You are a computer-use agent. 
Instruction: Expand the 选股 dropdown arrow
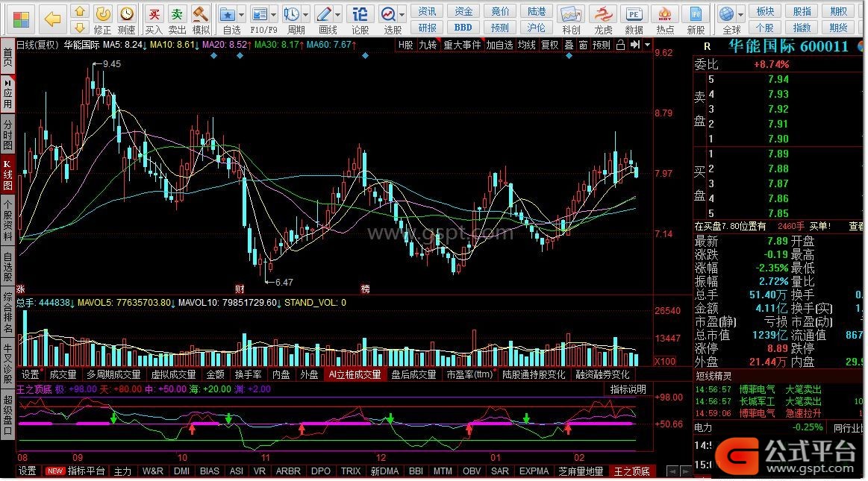pyautogui.click(x=402, y=15)
